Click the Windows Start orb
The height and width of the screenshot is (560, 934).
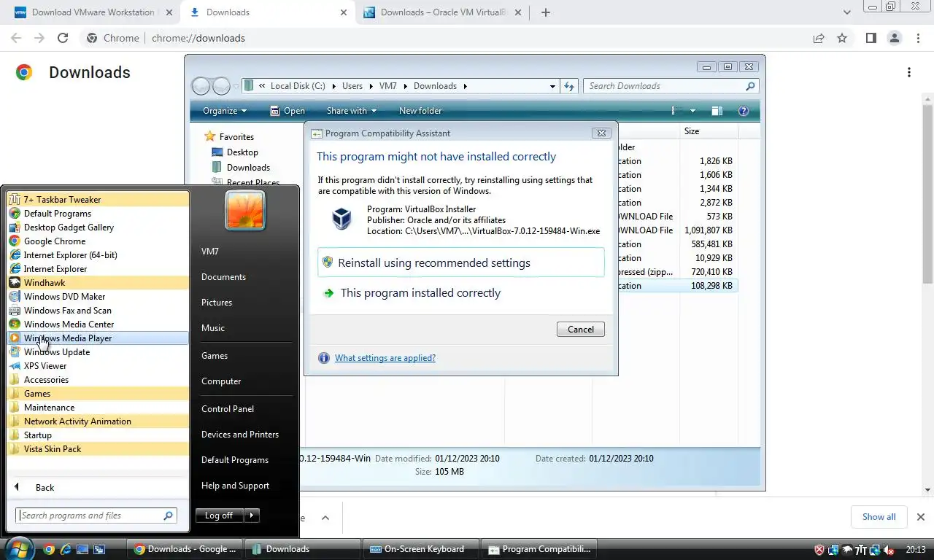(x=19, y=548)
